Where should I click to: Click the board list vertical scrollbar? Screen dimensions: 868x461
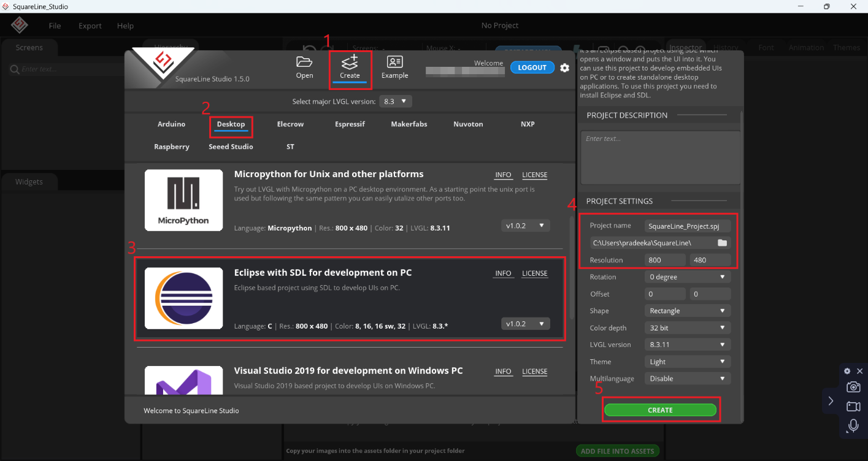point(572,267)
